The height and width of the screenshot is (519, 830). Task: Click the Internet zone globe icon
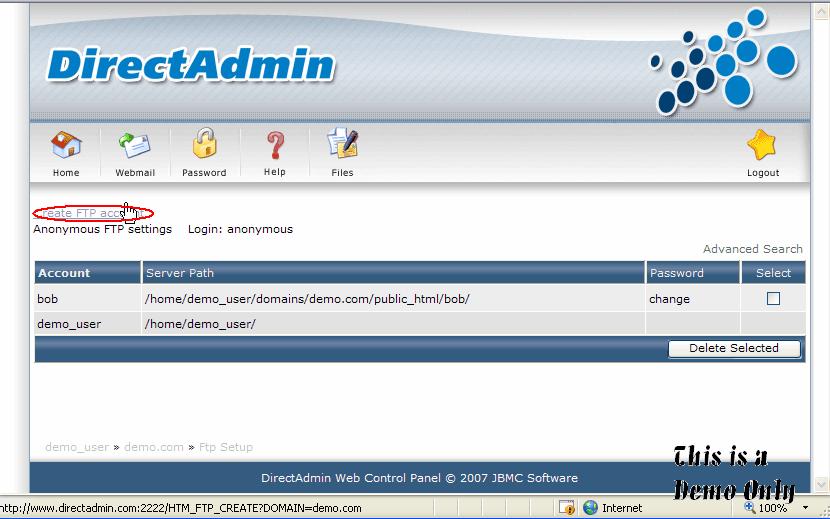590,508
